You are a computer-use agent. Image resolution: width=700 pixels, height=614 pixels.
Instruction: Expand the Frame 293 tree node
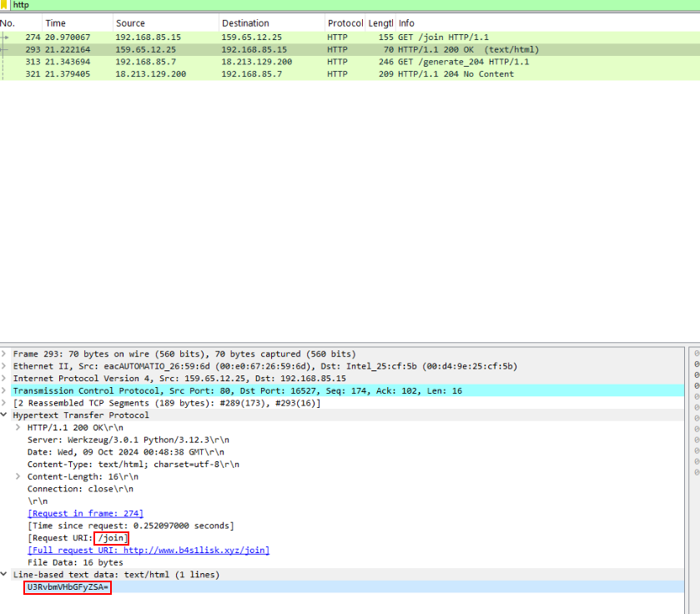[5, 355]
